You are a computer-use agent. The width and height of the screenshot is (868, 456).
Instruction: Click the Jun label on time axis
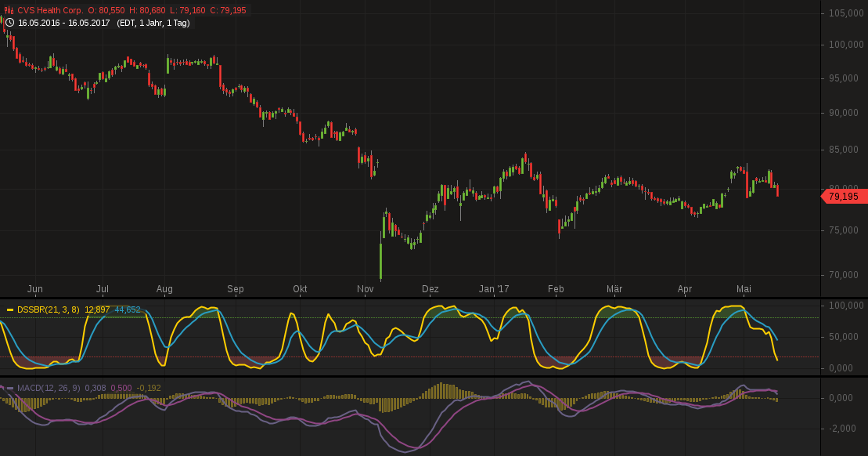point(34,289)
